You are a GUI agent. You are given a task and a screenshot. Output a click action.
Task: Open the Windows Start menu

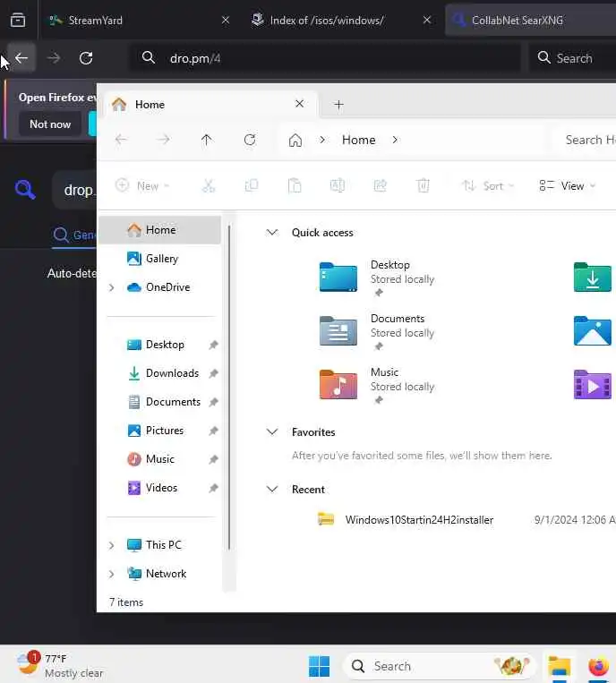click(320, 666)
